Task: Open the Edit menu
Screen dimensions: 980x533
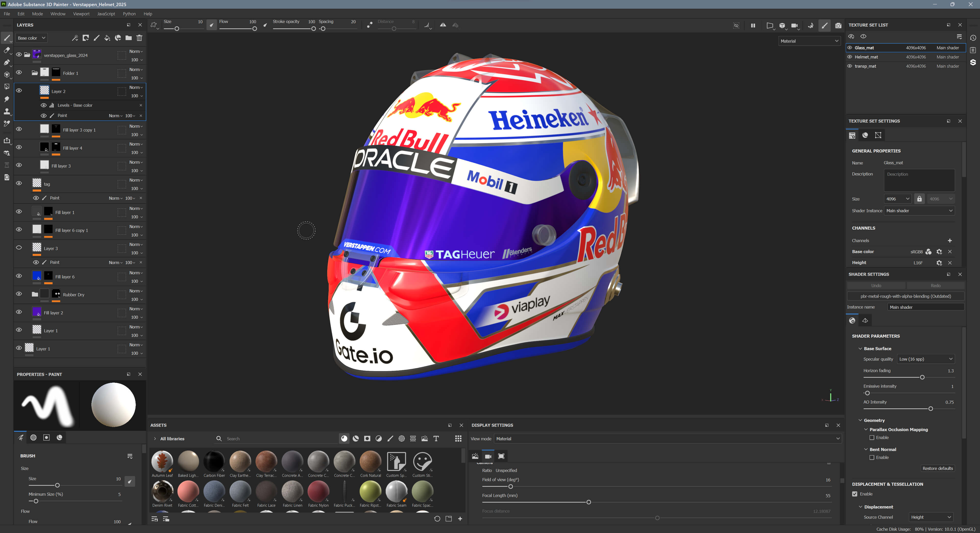Action: (x=21, y=14)
